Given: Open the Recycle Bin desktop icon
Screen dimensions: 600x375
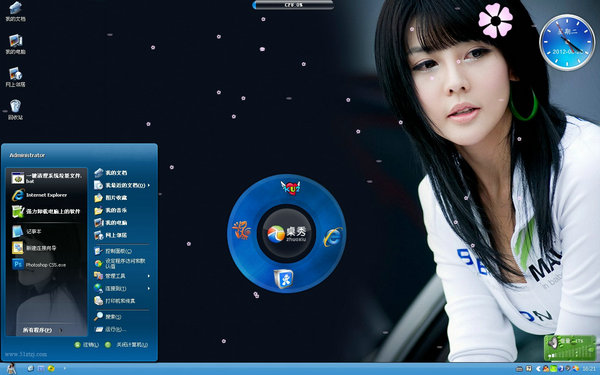Looking at the screenshot, I should pyautogui.click(x=15, y=109).
